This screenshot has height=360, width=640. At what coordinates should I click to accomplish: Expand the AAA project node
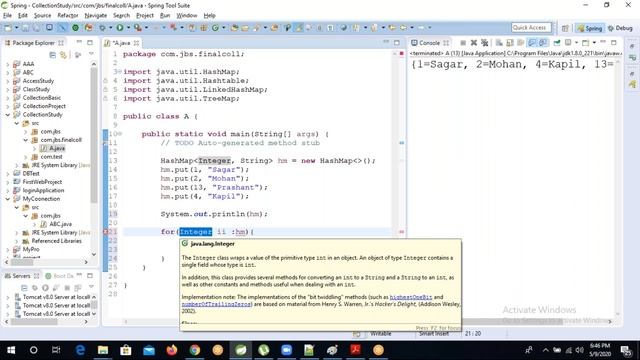point(7,64)
